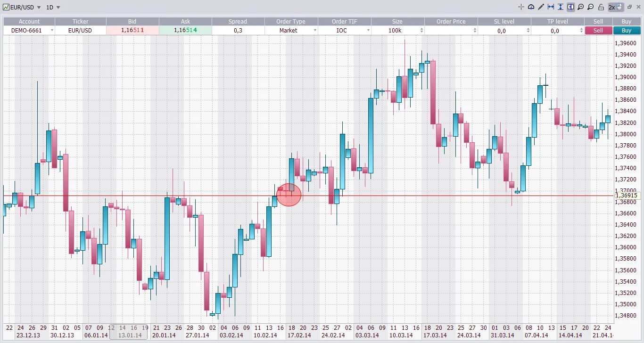Click the blue Buy button
The image size is (644, 343).
[x=626, y=30]
